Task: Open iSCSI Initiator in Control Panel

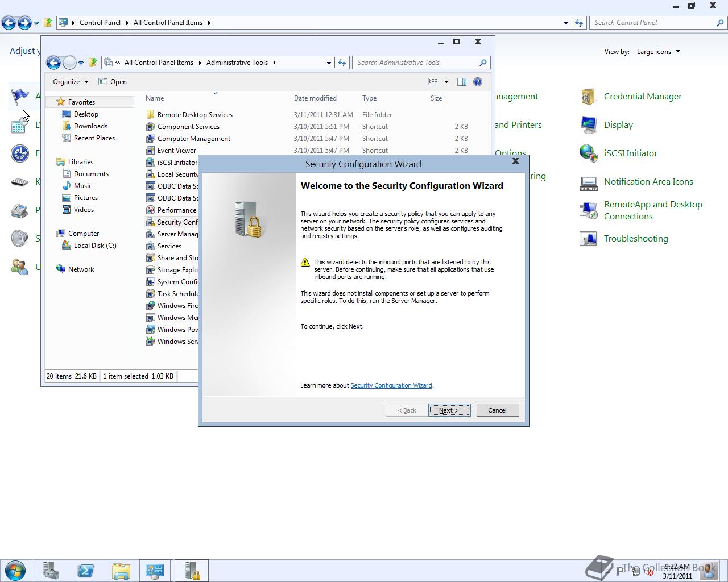Action: coord(630,153)
